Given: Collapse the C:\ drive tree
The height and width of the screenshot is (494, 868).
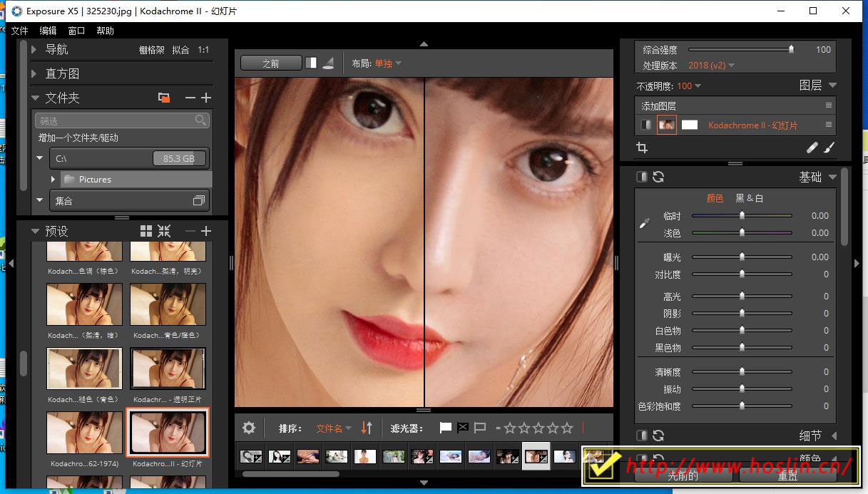Looking at the screenshot, I should click(x=41, y=158).
